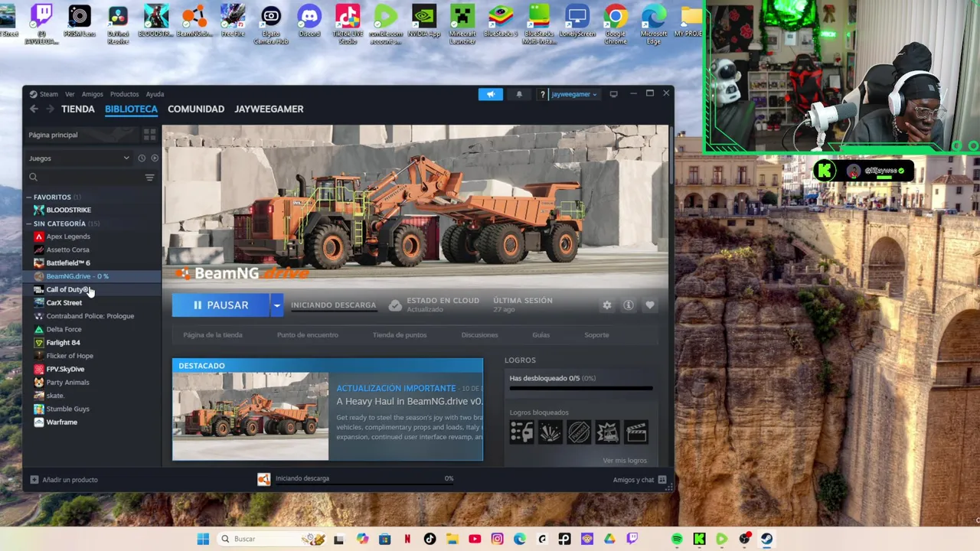This screenshot has height=551, width=980.
Task: Click the Steam announcements megaphone icon
Action: [491, 94]
